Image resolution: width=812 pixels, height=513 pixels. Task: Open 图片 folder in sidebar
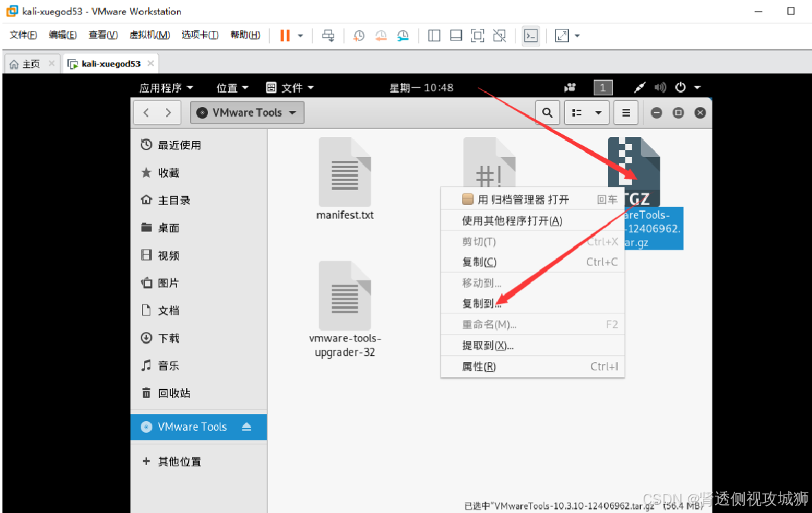tap(199, 283)
